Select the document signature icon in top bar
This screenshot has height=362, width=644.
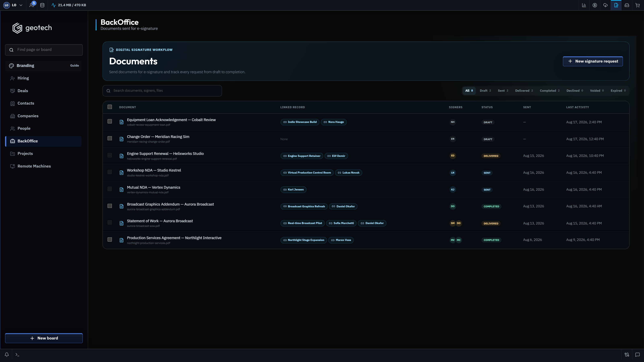tap(616, 5)
